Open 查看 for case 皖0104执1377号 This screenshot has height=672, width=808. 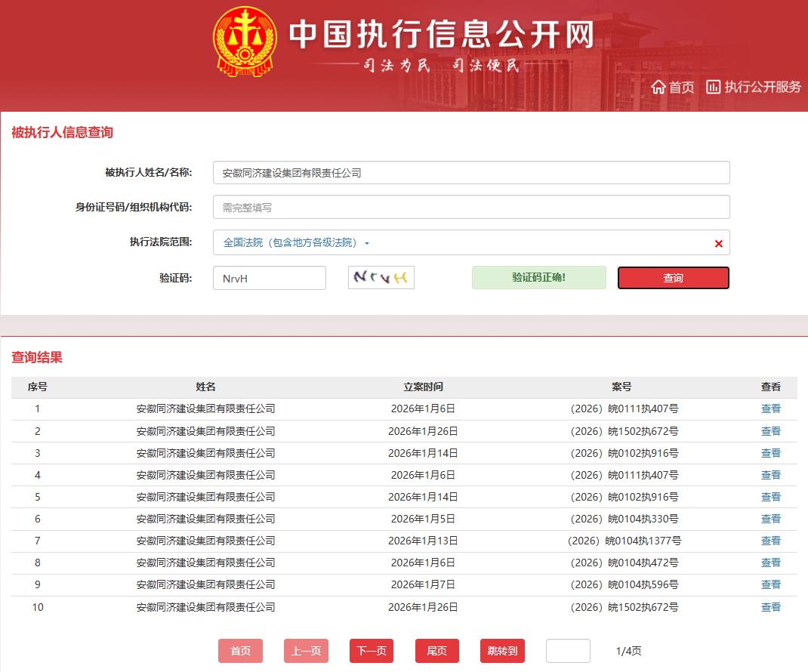770,541
